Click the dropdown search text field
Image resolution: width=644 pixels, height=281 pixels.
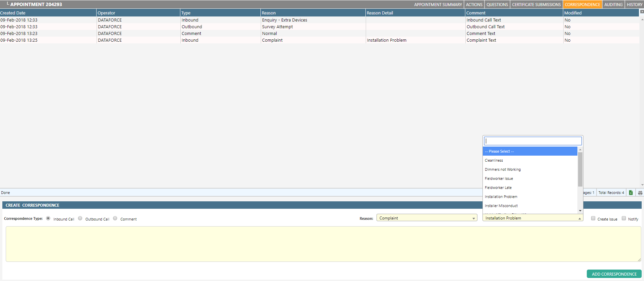point(533,141)
